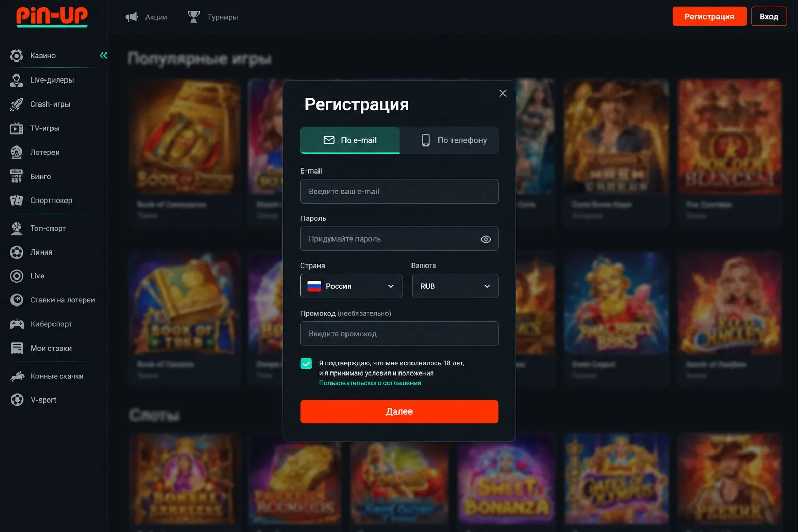Uncheck the 18 years confirmation checkbox
Screen dimensions: 798x532
[x=307, y=364]
